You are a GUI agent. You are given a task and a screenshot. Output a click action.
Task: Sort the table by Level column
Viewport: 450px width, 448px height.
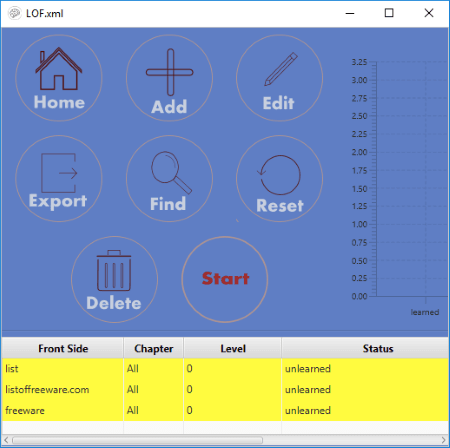tap(233, 348)
